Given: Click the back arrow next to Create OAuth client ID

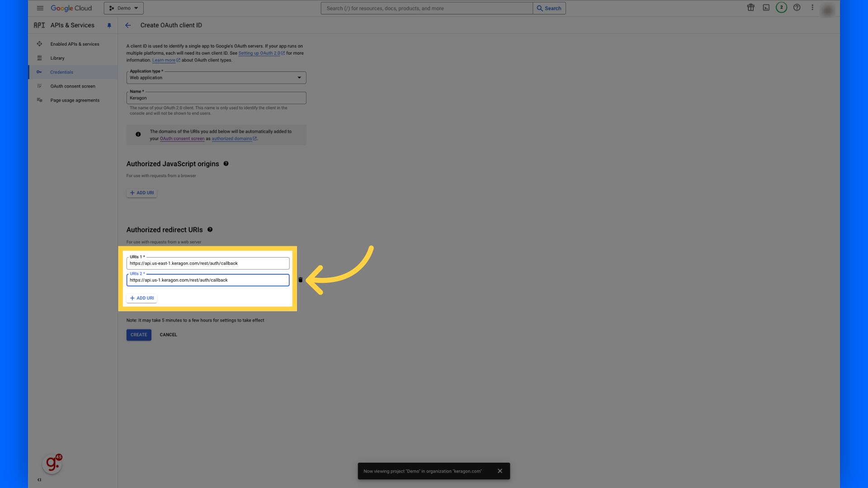Looking at the screenshot, I should 128,25.
